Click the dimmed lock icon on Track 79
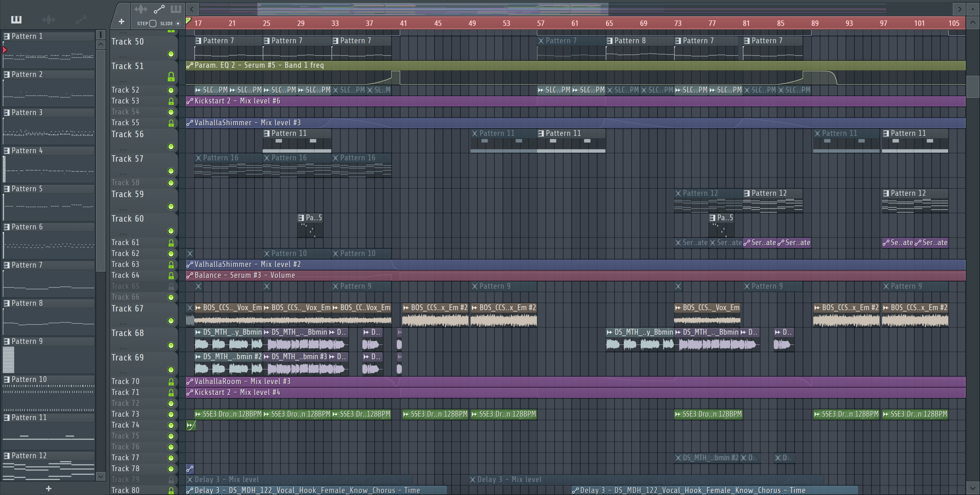This screenshot has width=980, height=495. (171, 480)
